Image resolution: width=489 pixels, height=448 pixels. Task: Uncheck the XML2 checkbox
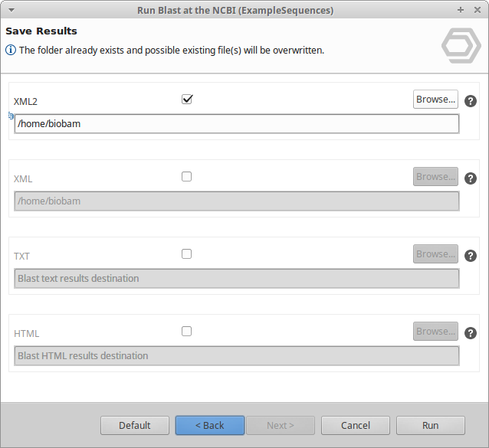187,99
